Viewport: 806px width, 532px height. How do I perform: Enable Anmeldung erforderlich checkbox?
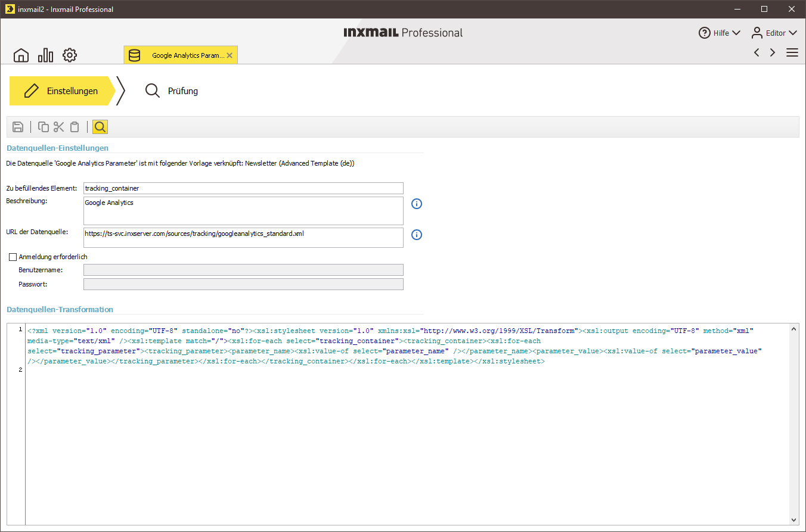pos(13,257)
